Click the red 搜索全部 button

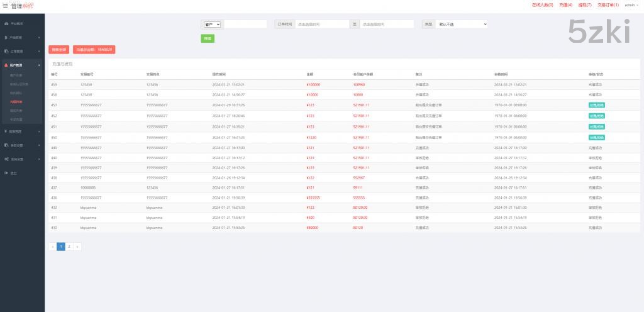[59, 49]
